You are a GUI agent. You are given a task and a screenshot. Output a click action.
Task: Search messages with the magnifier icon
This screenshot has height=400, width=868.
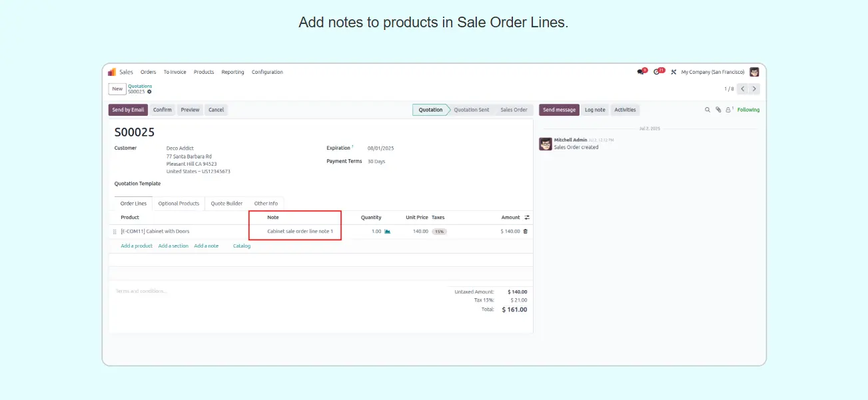click(x=707, y=110)
